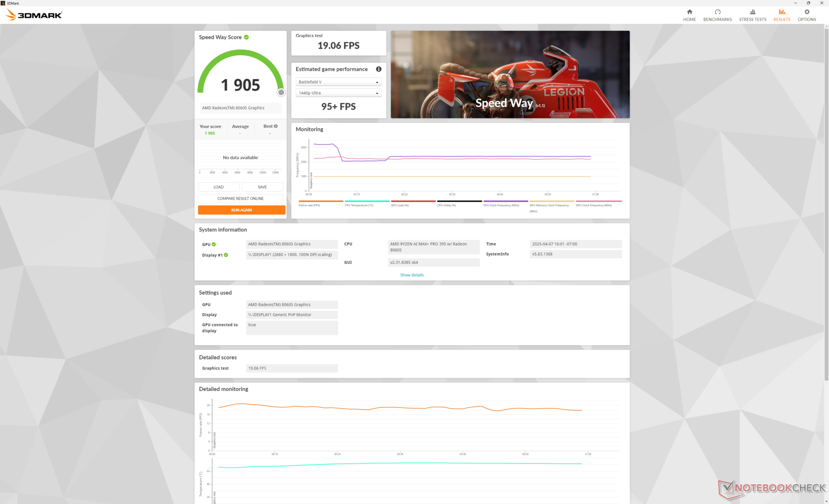Click the Speed Way benchmark thumbnail image

click(x=509, y=74)
